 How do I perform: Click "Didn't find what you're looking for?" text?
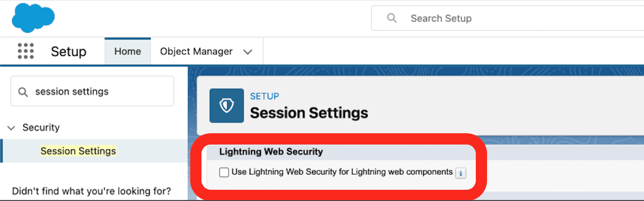click(91, 191)
